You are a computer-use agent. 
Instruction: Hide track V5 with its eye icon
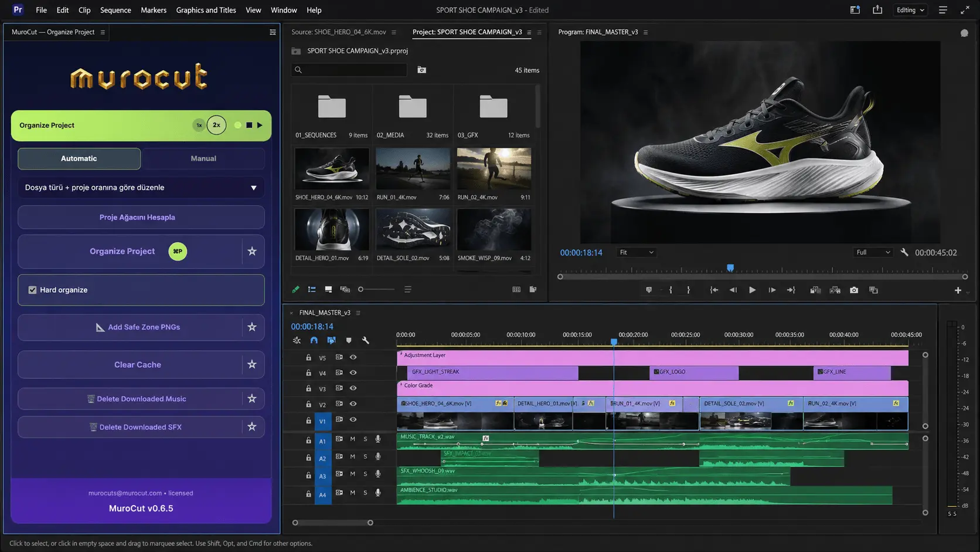[353, 357]
